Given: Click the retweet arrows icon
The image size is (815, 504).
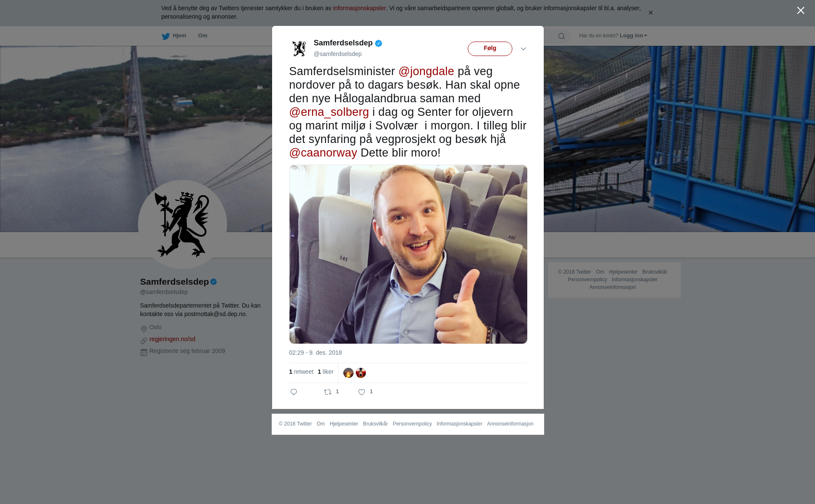Looking at the screenshot, I should tap(328, 392).
